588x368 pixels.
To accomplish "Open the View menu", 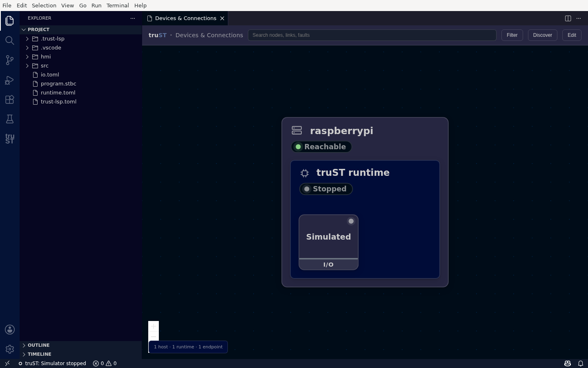I will click(67, 5).
